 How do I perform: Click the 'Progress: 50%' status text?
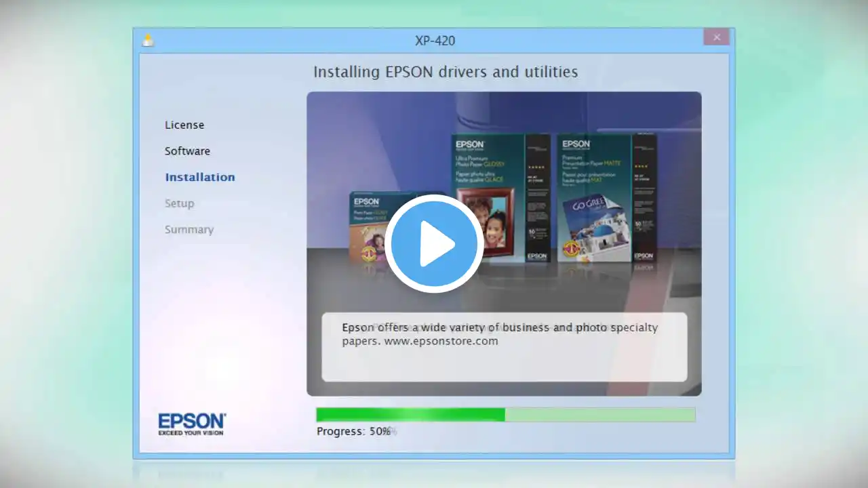(353, 431)
